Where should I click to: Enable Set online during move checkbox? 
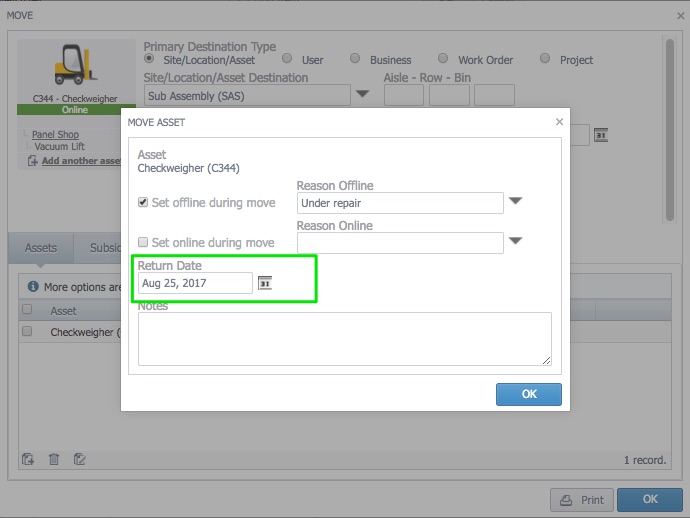[143, 242]
